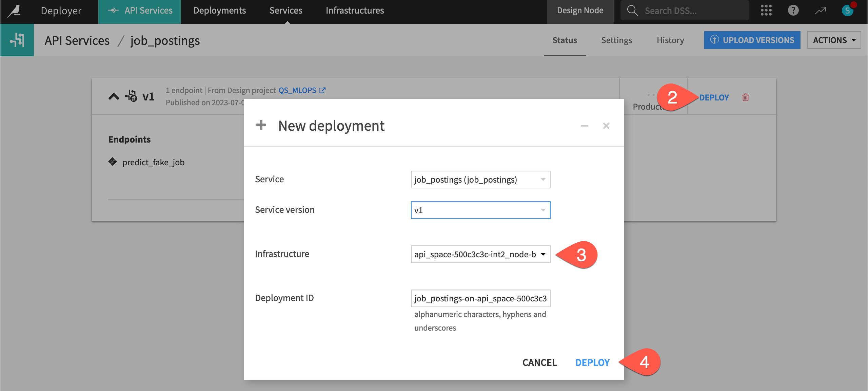Click the UPLOAD VERSIONS button
Screen dimensions: 868x391
point(752,40)
